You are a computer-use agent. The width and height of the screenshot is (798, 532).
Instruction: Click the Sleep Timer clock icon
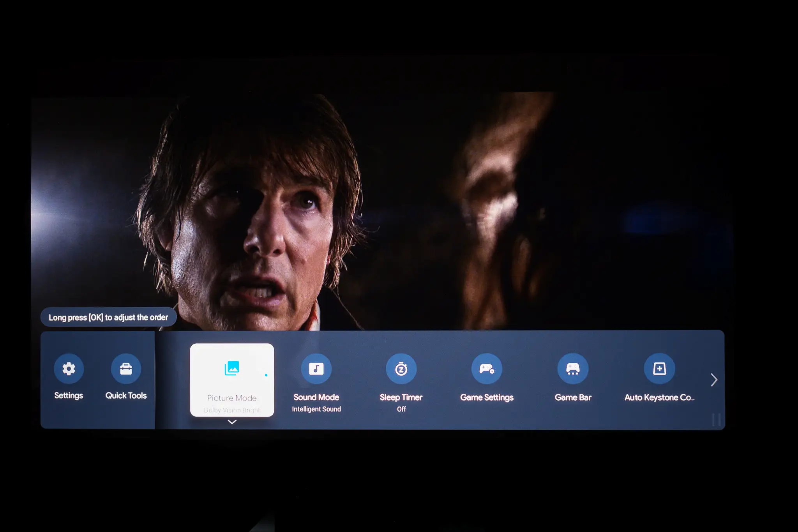point(401,369)
